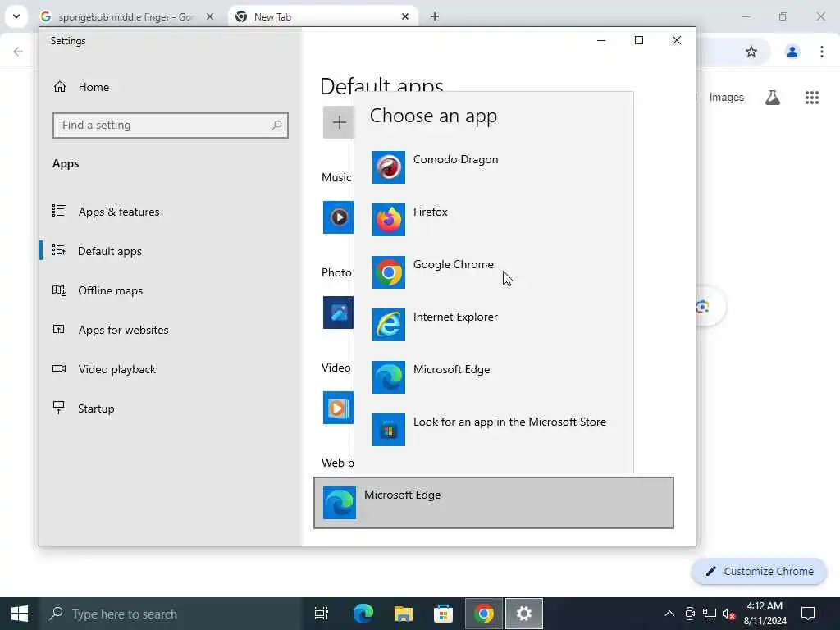Launch Microsoft Edge from taskbar
This screenshot has width=840, height=630.
[363, 614]
